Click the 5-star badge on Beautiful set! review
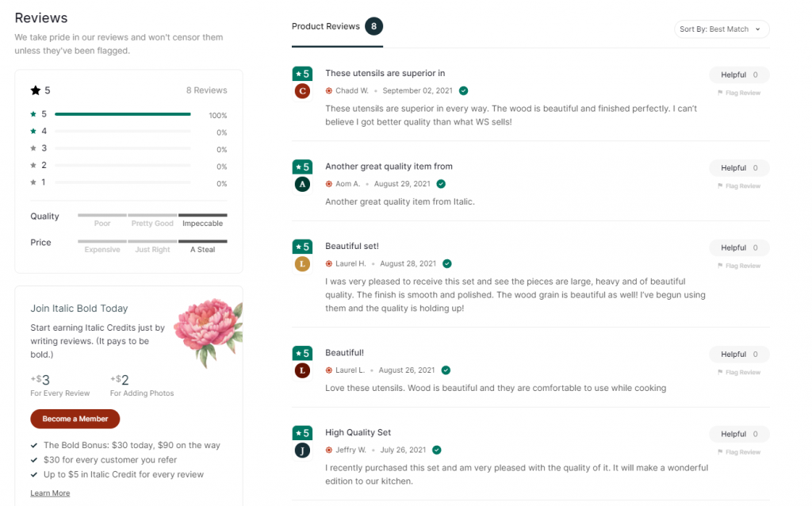The height and width of the screenshot is (506, 812). pos(301,247)
